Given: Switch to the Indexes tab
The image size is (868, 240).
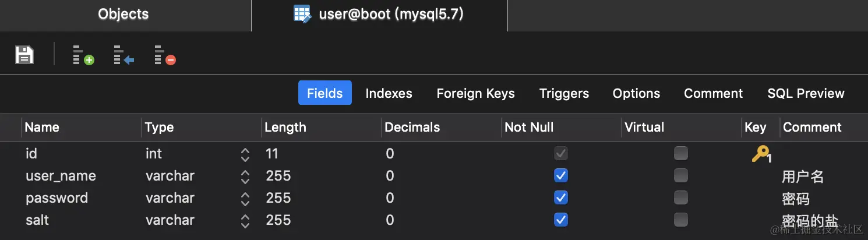Looking at the screenshot, I should [x=389, y=93].
